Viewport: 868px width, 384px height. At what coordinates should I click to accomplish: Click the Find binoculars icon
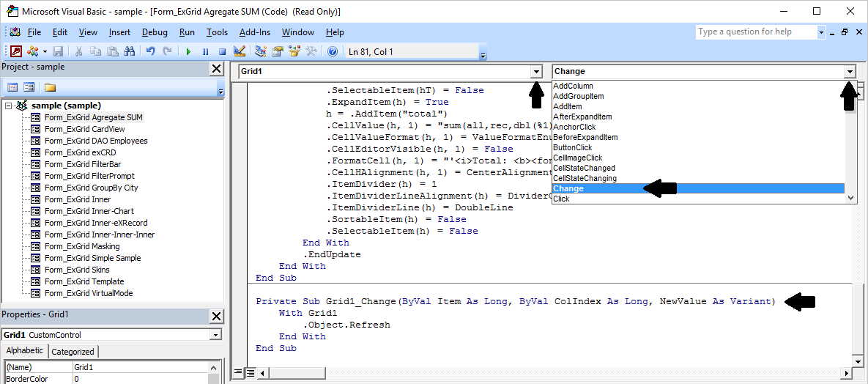tap(130, 51)
